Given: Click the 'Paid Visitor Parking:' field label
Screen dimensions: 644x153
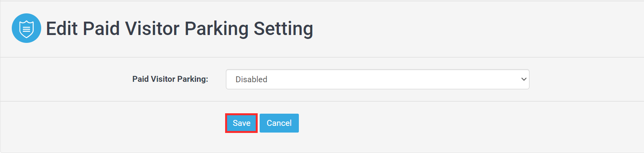Looking at the screenshot, I should point(170,79).
